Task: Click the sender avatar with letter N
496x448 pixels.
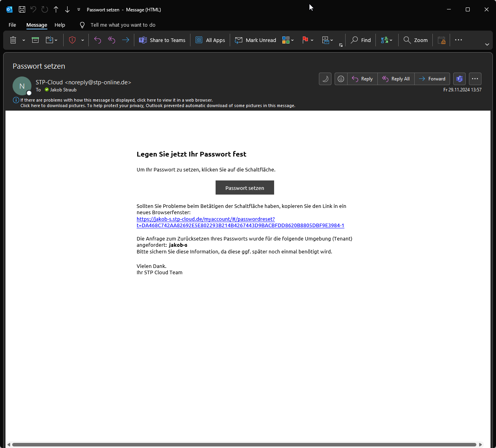Action: [22, 86]
